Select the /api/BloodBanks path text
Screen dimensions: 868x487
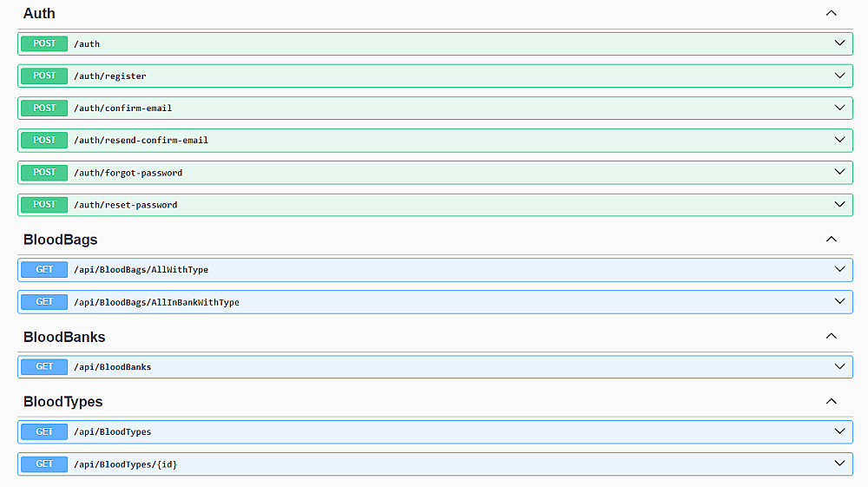point(112,367)
